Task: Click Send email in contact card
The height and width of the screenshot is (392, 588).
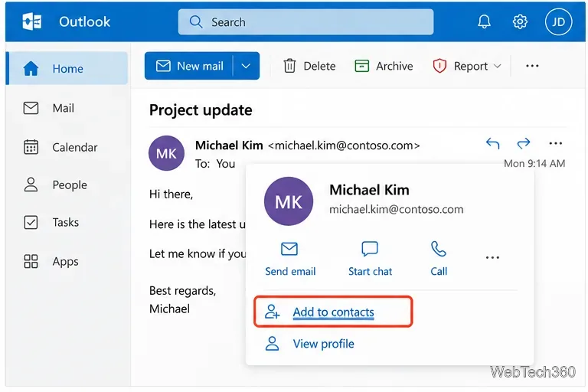Action: (290, 260)
